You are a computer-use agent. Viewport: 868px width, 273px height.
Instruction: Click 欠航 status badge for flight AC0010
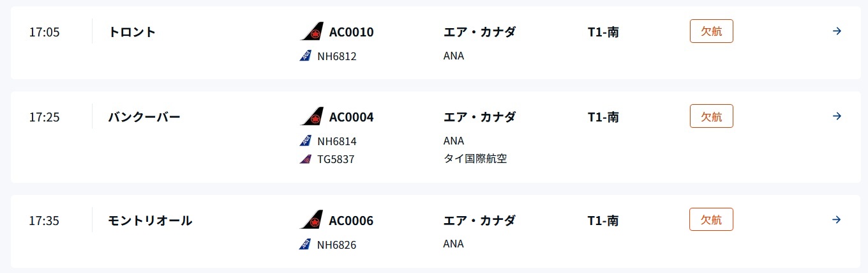(x=711, y=31)
